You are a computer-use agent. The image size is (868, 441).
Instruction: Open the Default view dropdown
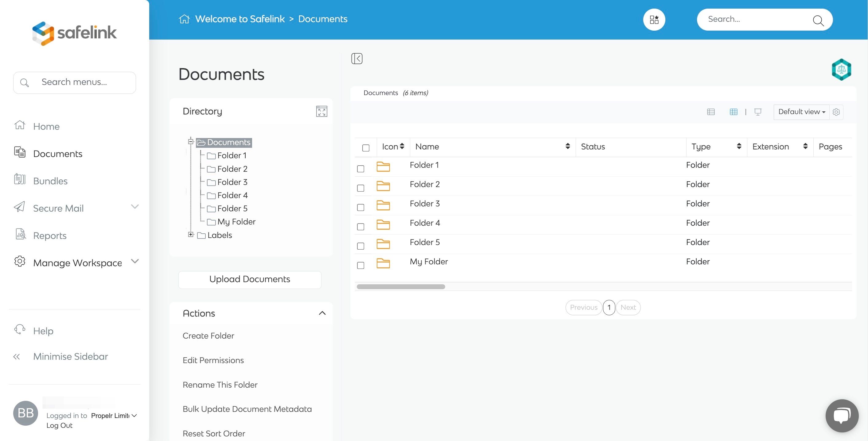[801, 112]
